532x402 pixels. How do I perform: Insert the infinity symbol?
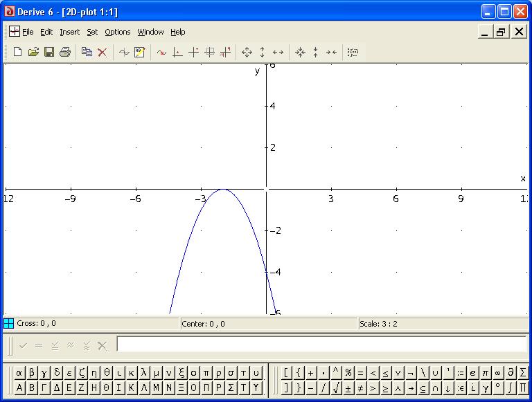(x=498, y=373)
